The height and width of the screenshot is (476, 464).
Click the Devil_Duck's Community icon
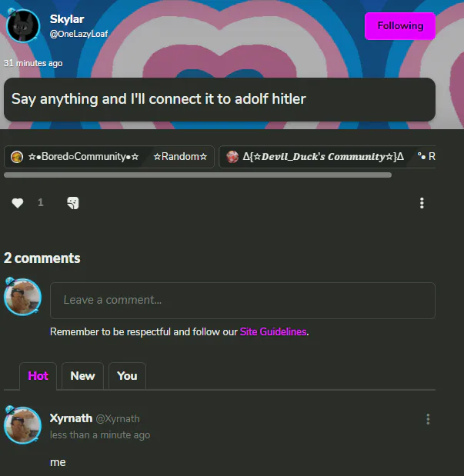232,157
